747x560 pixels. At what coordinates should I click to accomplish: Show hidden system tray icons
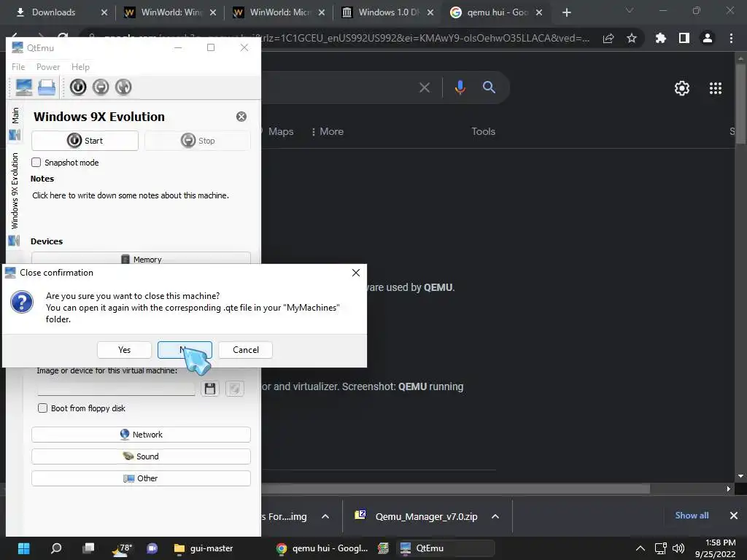pyautogui.click(x=640, y=548)
